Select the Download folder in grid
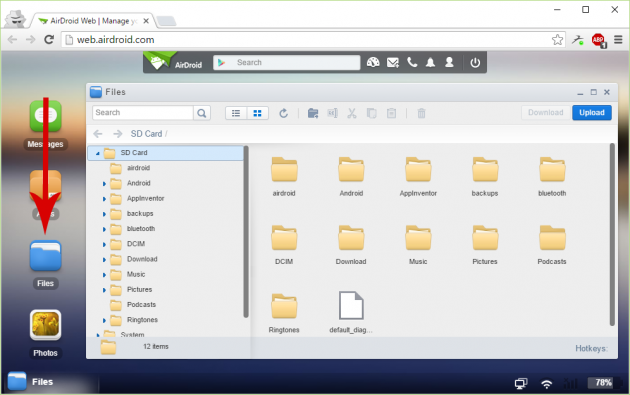Image resolution: width=630 pixels, height=395 pixels. click(351, 245)
